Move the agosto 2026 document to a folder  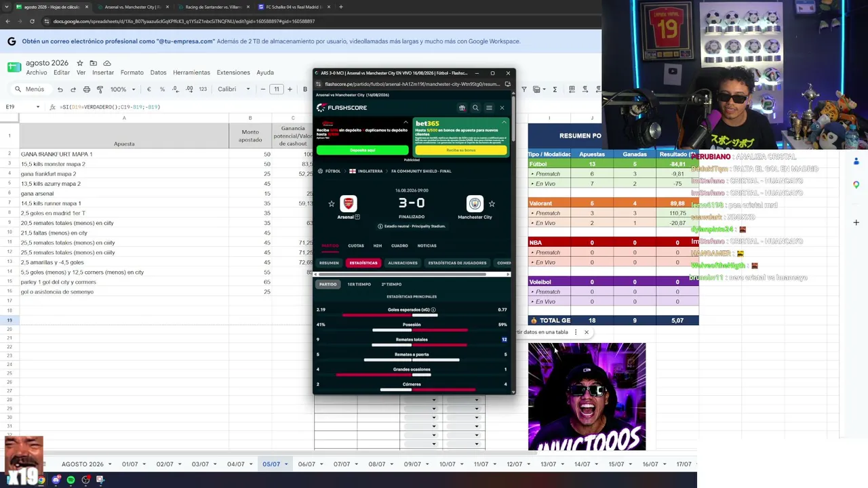click(94, 63)
